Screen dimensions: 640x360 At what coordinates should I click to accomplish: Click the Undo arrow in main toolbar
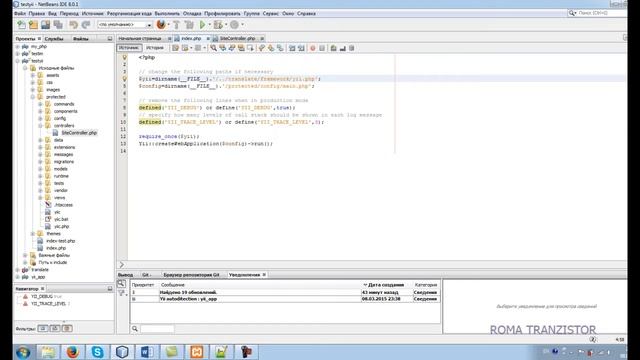(73, 25)
